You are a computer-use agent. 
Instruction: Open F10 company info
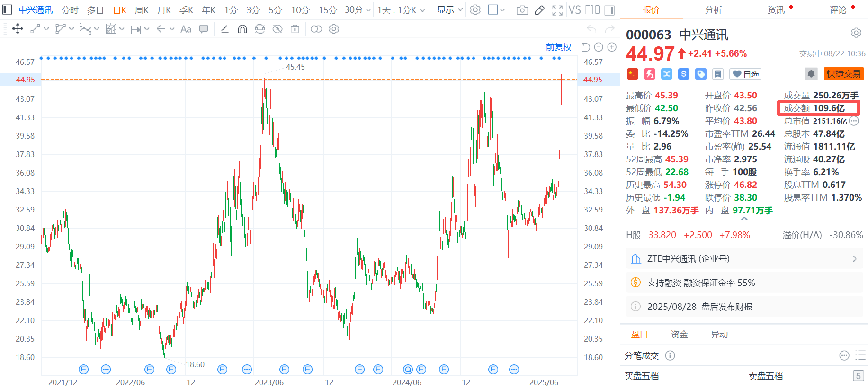pos(592,10)
